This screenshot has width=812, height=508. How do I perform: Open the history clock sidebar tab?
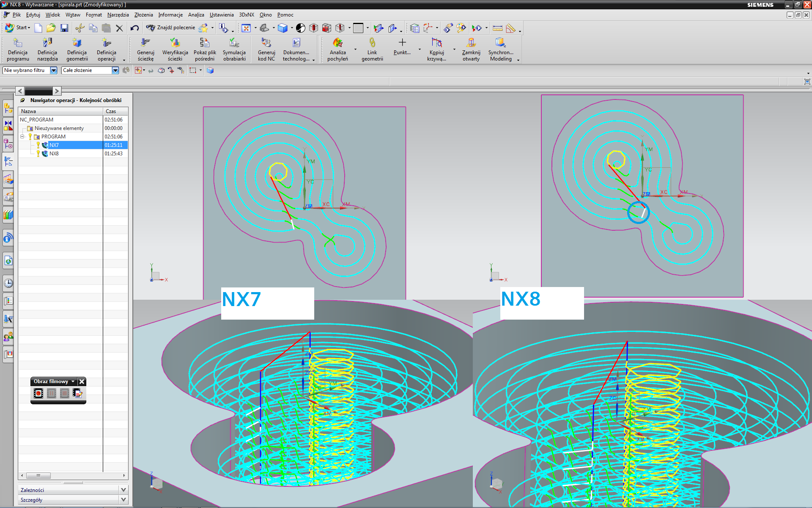click(8, 283)
